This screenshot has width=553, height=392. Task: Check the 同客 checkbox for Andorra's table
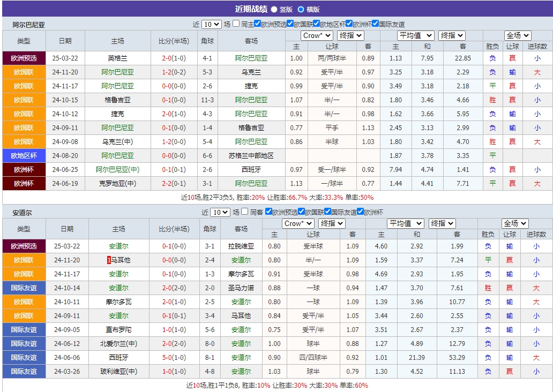pos(244,211)
